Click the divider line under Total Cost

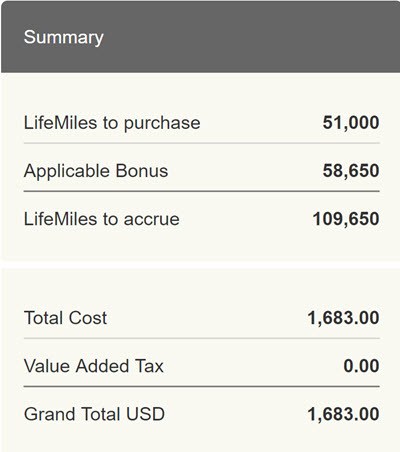click(202, 338)
